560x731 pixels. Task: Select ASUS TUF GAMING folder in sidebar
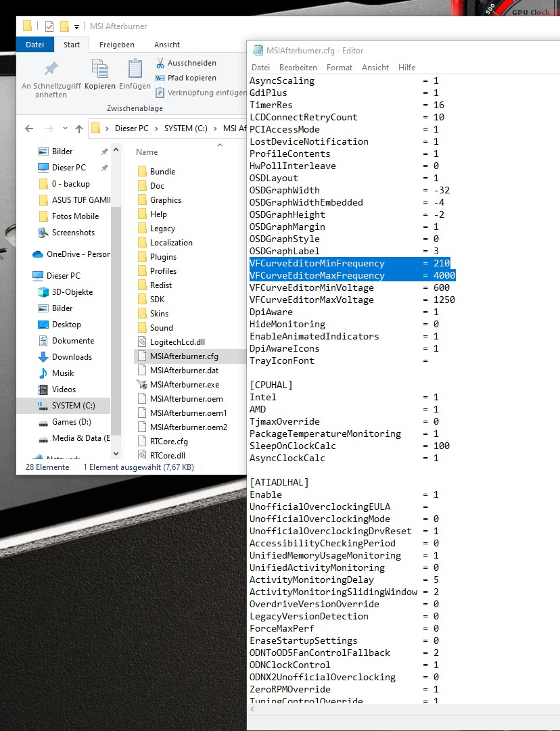(81, 200)
